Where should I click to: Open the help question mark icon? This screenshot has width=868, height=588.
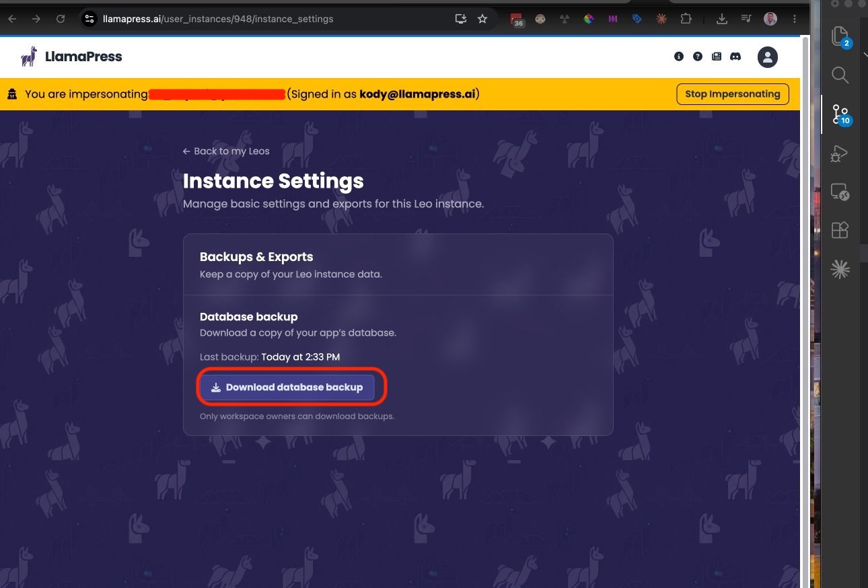coord(698,57)
